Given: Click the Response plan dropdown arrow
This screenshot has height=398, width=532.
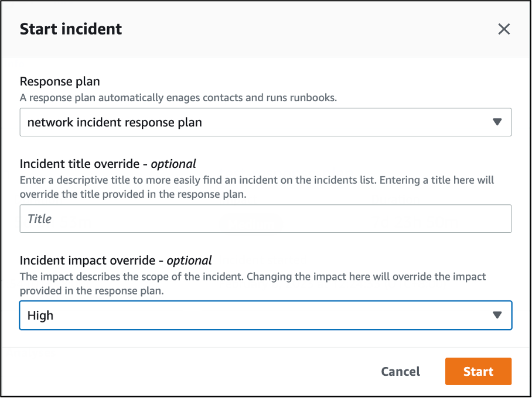Looking at the screenshot, I should tap(497, 122).
